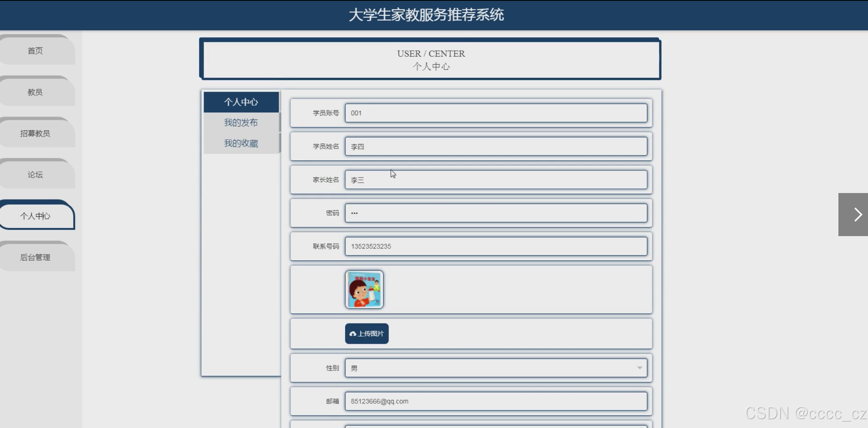The width and height of the screenshot is (868, 428).
Task: Select the 个人中心 panel tab
Action: (x=241, y=102)
